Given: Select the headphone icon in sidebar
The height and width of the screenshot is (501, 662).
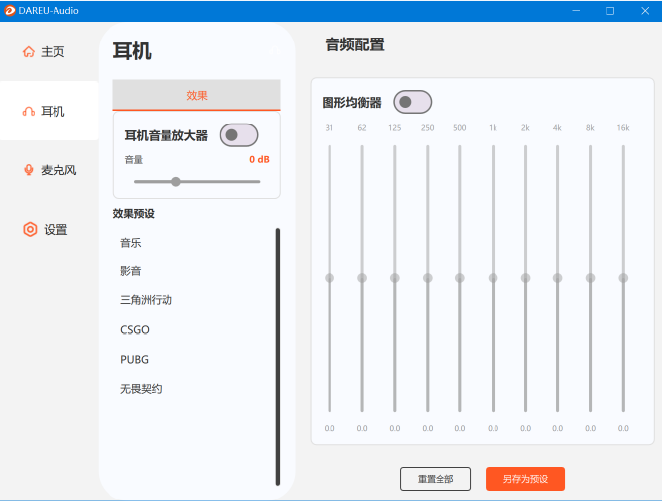Looking at the screenshot, I should pos(29,111).
